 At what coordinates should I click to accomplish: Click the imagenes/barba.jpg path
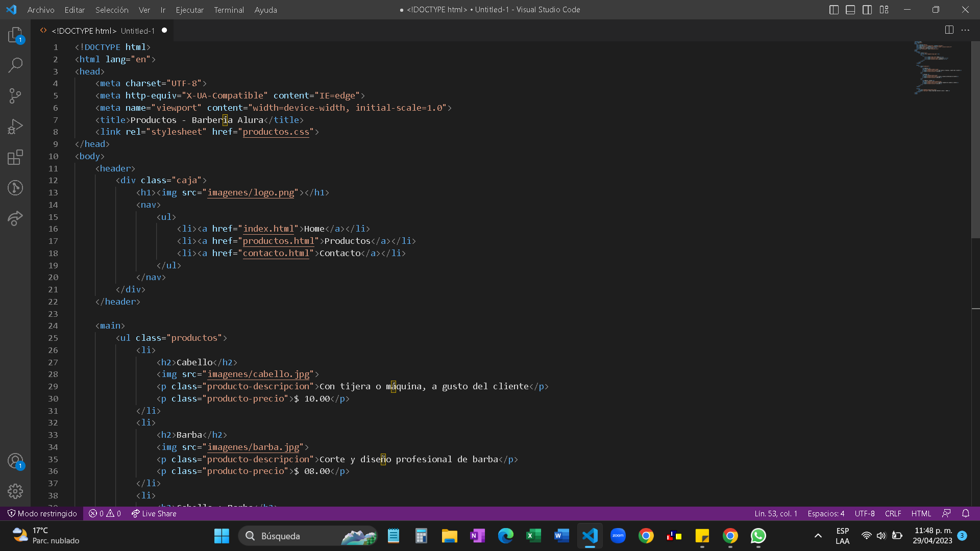click(253, 447)
